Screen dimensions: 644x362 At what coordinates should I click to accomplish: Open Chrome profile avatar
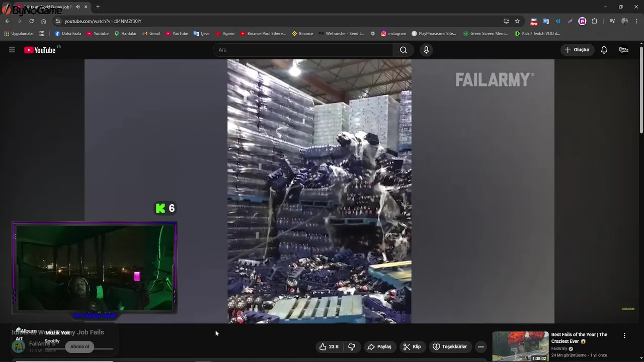[624, 21]
